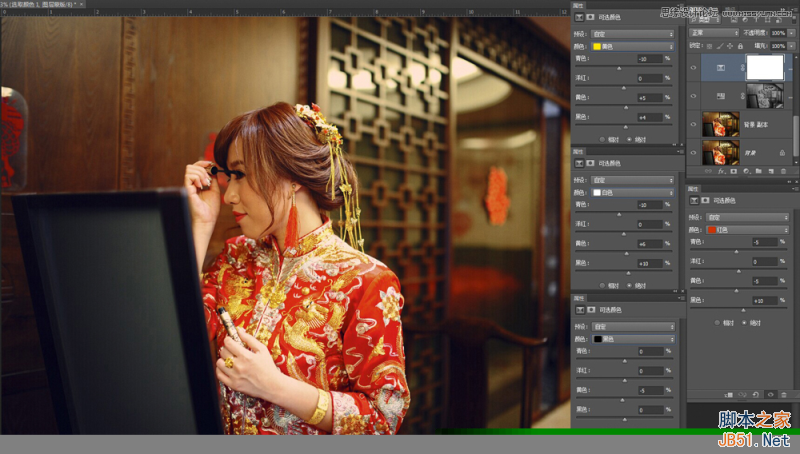The width and height of the screenshot is (800, 454).
Task: Toggle layer visibility eye in red panel footer
Action: 770,395
